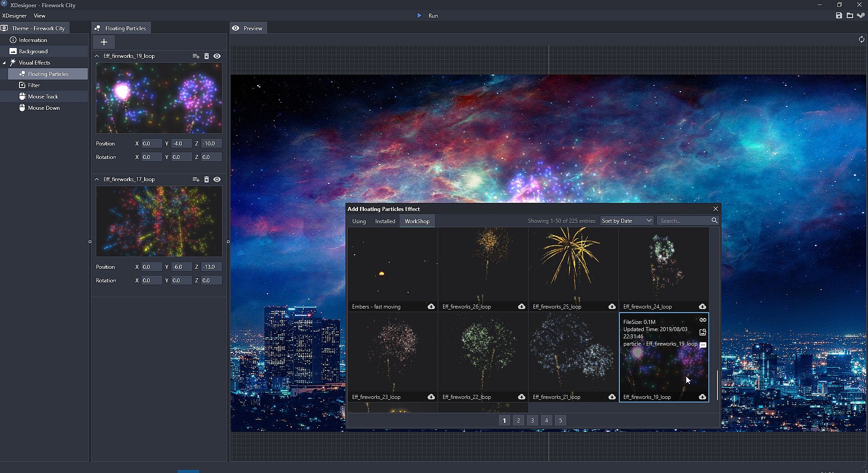Click the add-to-list icon for Eff_fireworks_17_loop
Viewport: 868px width, 473px height.
coord(196,179)
